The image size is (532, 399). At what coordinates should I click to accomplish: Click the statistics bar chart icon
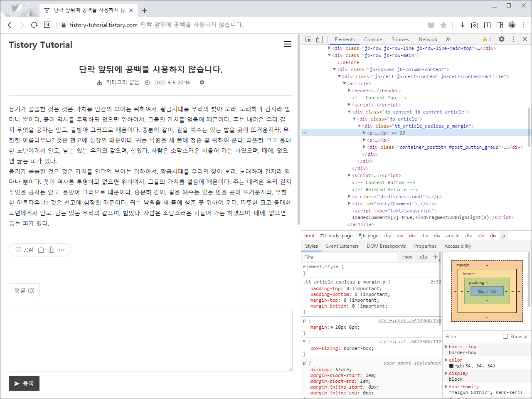coord(51,250)
